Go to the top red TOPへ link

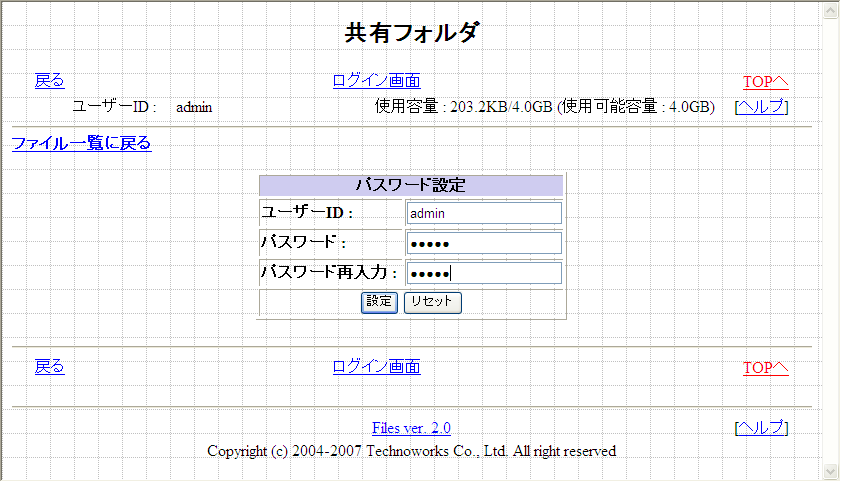[x=765, y=82]
